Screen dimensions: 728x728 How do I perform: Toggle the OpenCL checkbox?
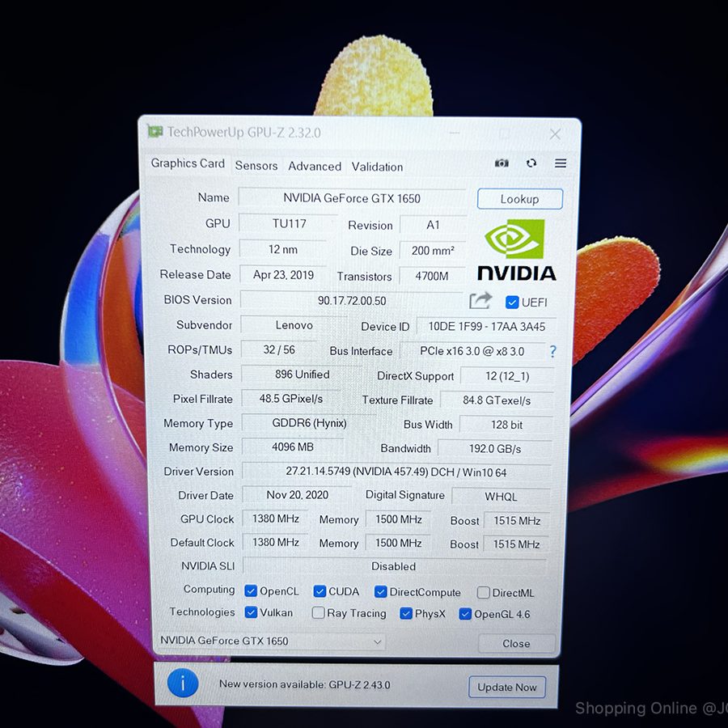click(251, 590)
